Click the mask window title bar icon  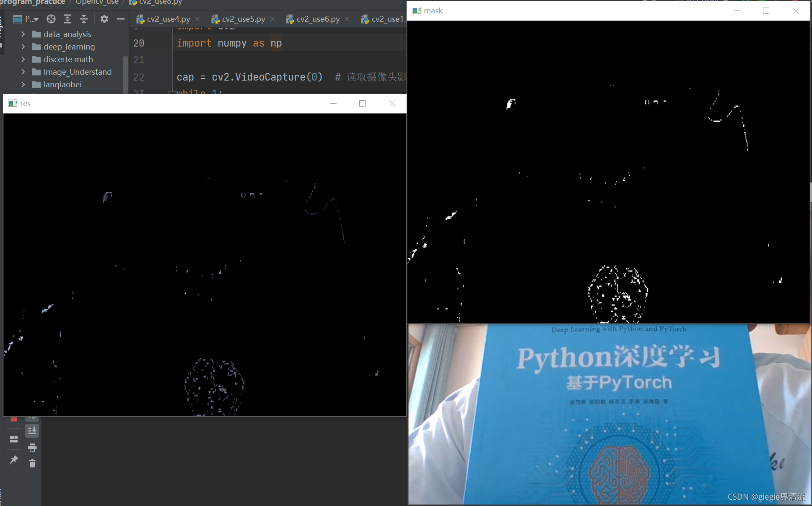click(x=416, y=10)
